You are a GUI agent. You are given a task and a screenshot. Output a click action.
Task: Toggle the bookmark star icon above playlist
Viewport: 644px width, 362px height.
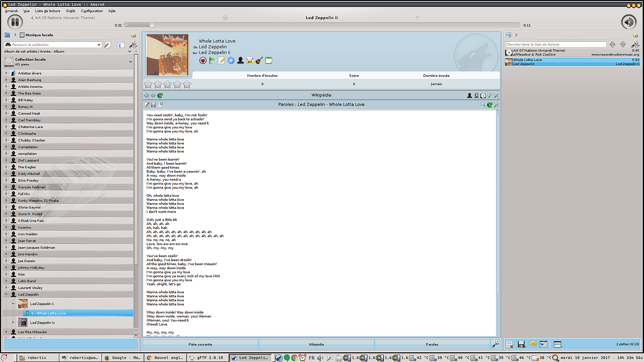(x=636, y=35)
